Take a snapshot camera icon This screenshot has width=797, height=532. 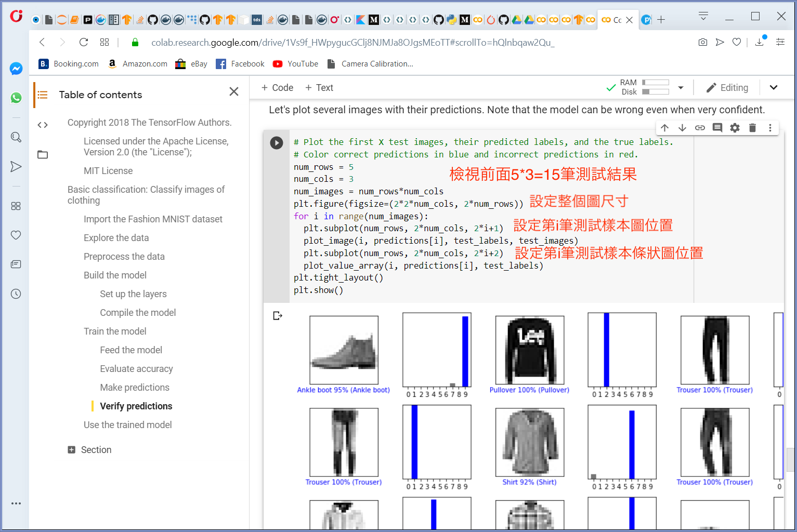[x=703, y=42]
